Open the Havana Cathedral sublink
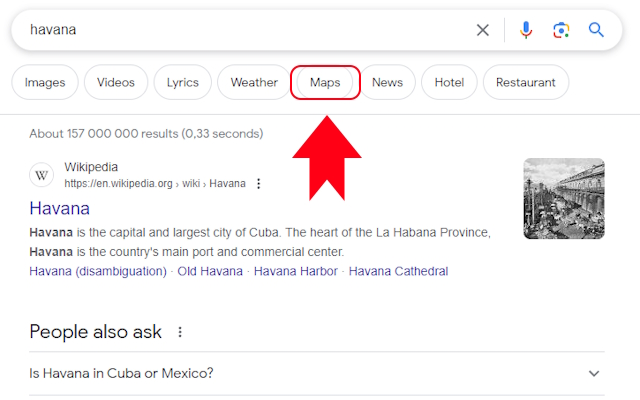 pos(398,271)
